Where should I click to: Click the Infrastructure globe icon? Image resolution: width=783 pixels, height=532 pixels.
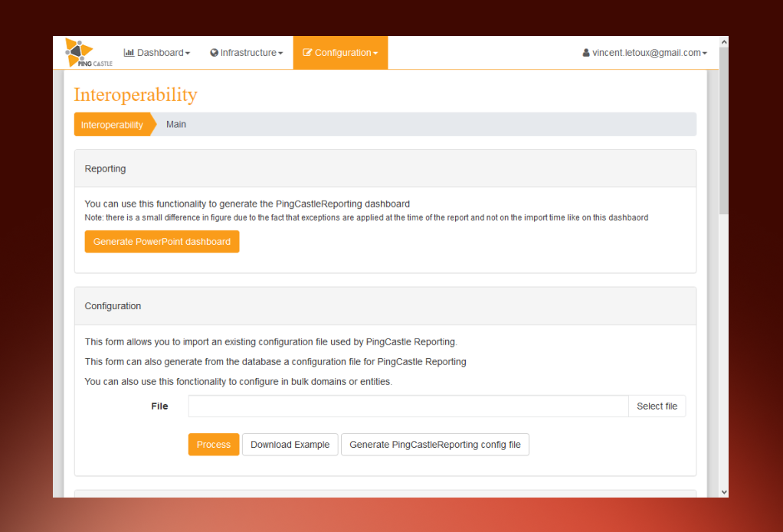coord(215,52)
